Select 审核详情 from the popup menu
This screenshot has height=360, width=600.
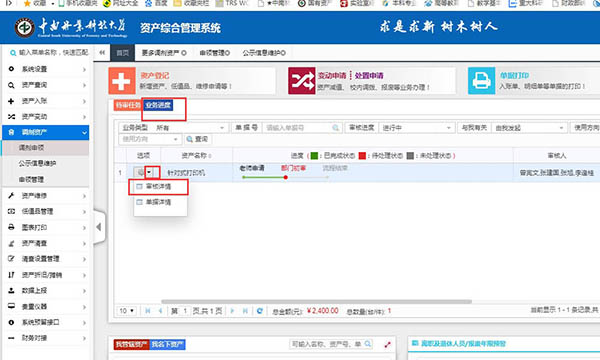click(x=158, y=187)
